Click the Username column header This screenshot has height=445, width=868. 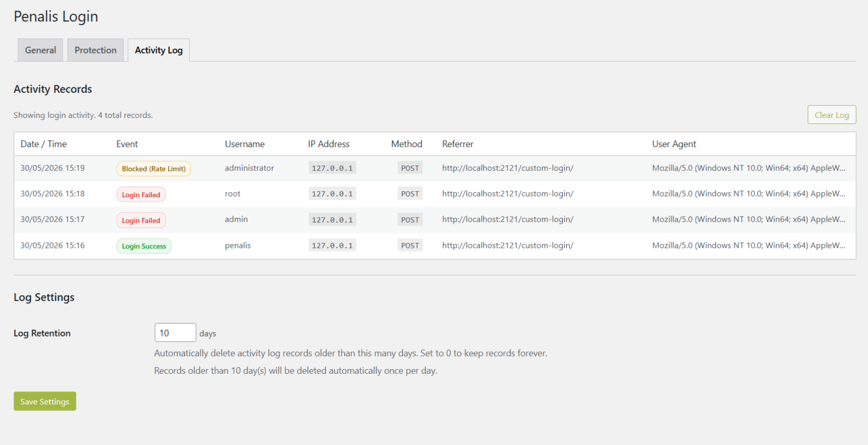coord(245,144)
